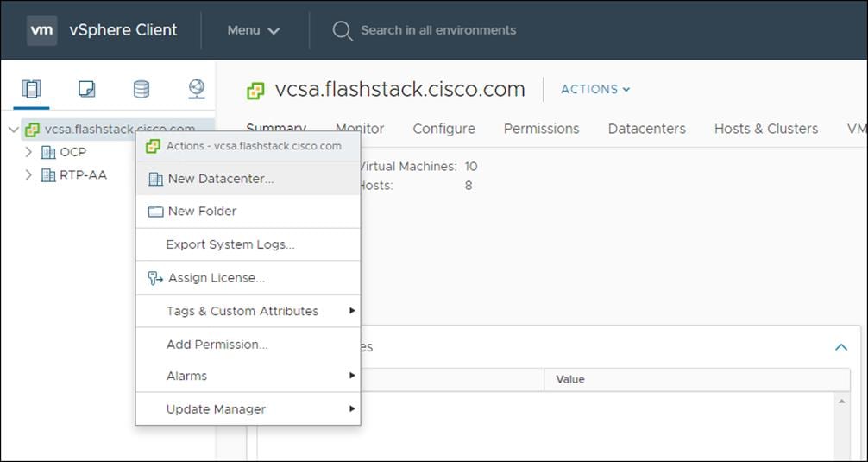Image resolution: width=868 pixels, height=462 pixels.
Task: Select Alarms menu entry
Action: [248, 376]
